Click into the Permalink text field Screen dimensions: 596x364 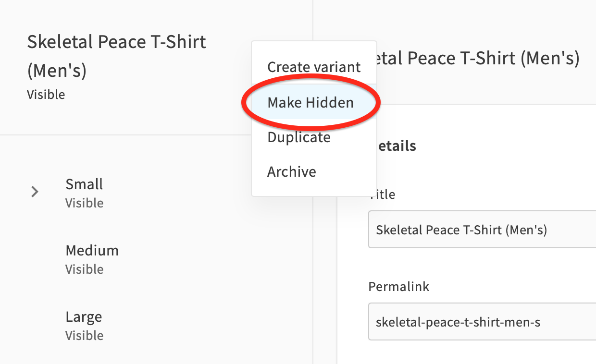click(482, 322)
